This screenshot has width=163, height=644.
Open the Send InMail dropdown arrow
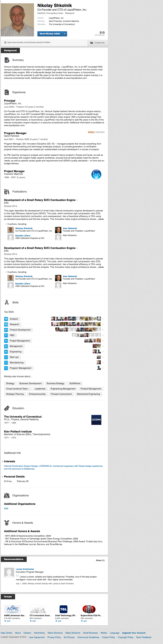(65, 34)
